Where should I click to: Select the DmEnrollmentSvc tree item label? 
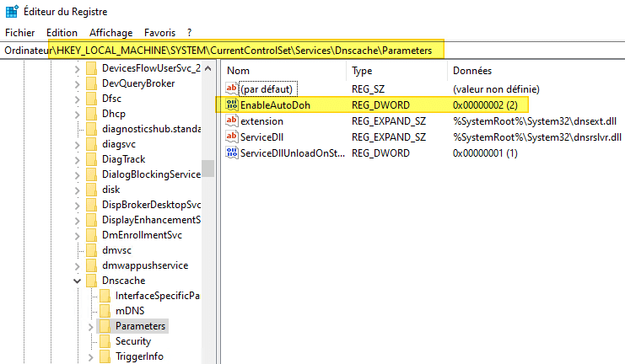tap(142, 235)
